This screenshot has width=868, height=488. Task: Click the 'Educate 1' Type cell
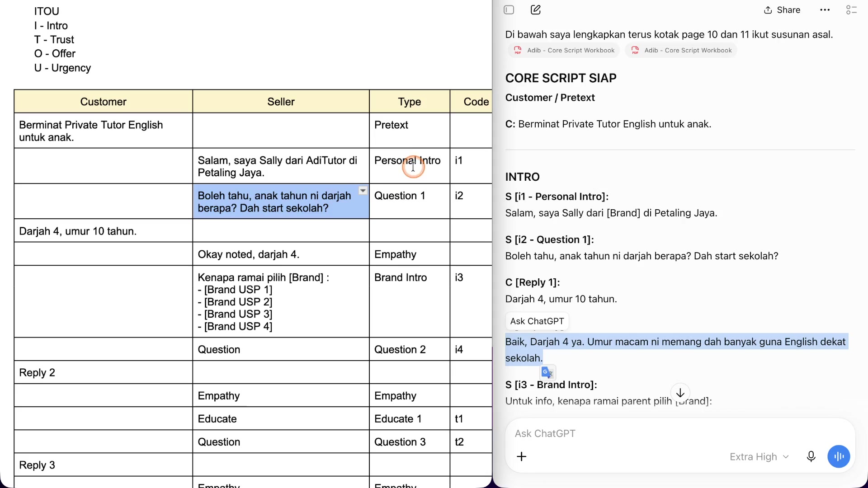tap(410, 419)
